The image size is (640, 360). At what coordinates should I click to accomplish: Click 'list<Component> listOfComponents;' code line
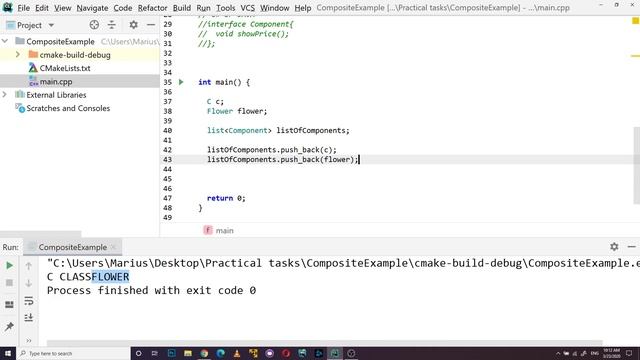coord(278,131)
